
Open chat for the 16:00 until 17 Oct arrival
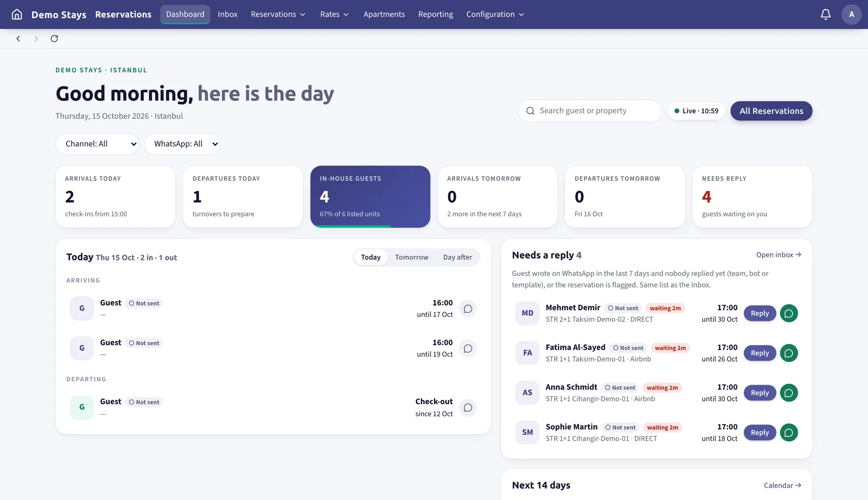(468, 309)
